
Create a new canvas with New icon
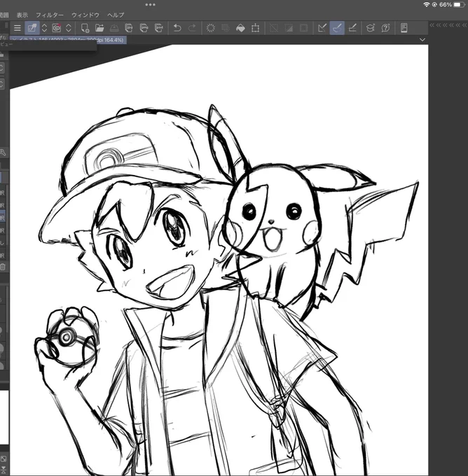[85, 28]
